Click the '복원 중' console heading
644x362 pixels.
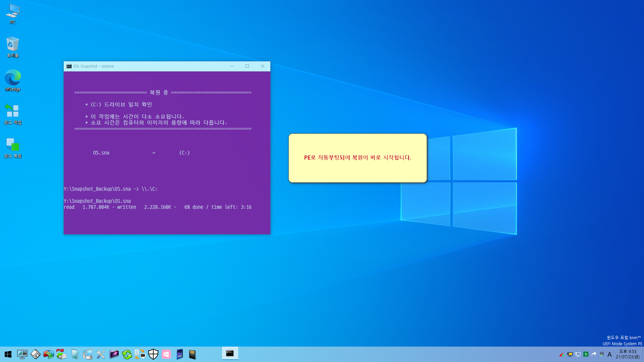pos(159,93)
